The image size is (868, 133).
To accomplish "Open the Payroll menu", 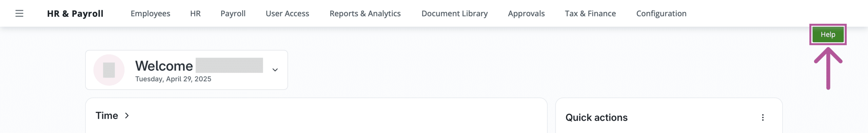I will point(233,14).
